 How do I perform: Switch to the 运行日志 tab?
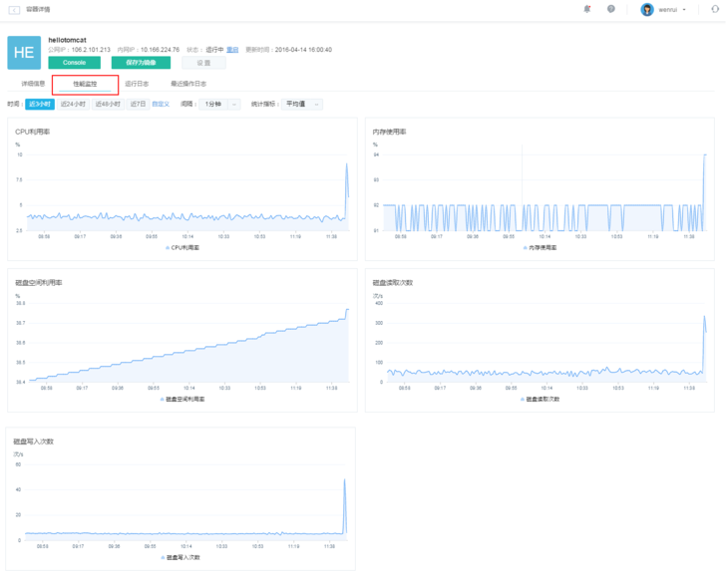click(x=137, y=84)
